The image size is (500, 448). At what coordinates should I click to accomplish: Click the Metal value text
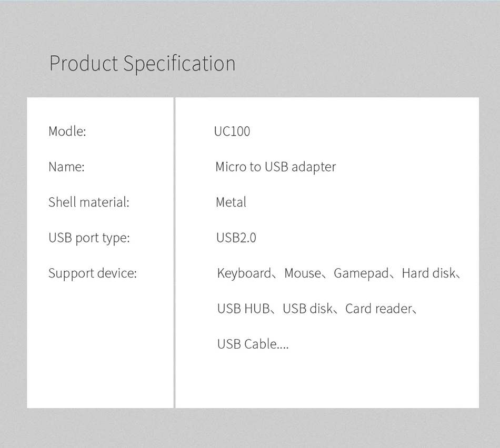[x=231, y=202]
